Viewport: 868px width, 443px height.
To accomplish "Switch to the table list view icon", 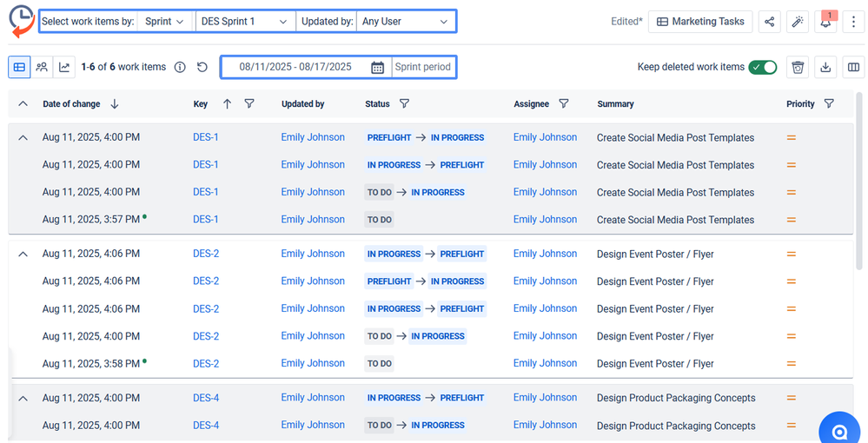I will [x=19, y=67].
